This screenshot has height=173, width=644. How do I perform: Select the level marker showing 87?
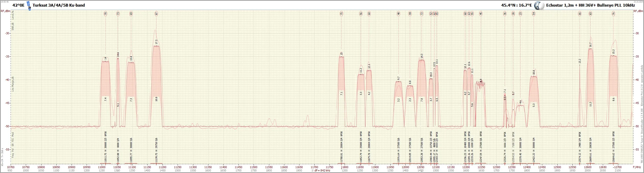click(156, 14)
